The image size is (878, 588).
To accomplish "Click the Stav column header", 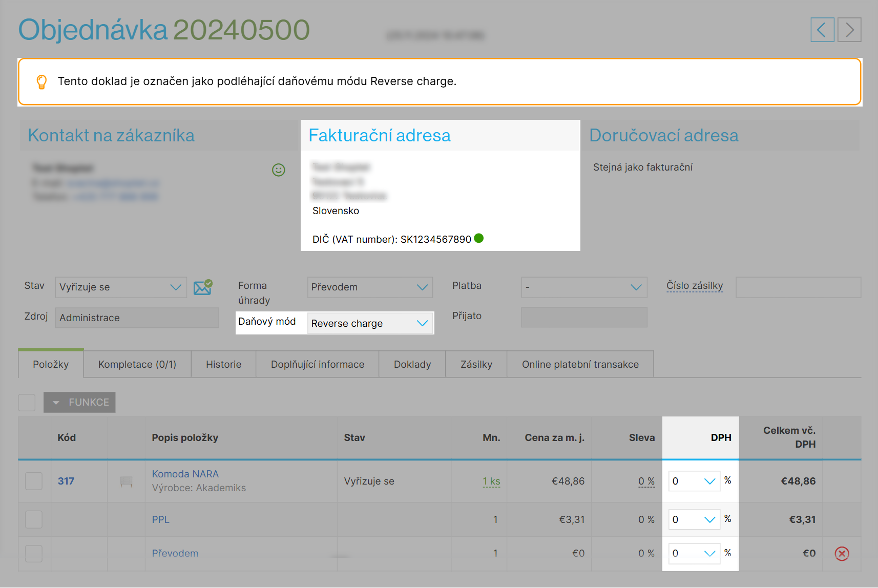I will point(354,437).
